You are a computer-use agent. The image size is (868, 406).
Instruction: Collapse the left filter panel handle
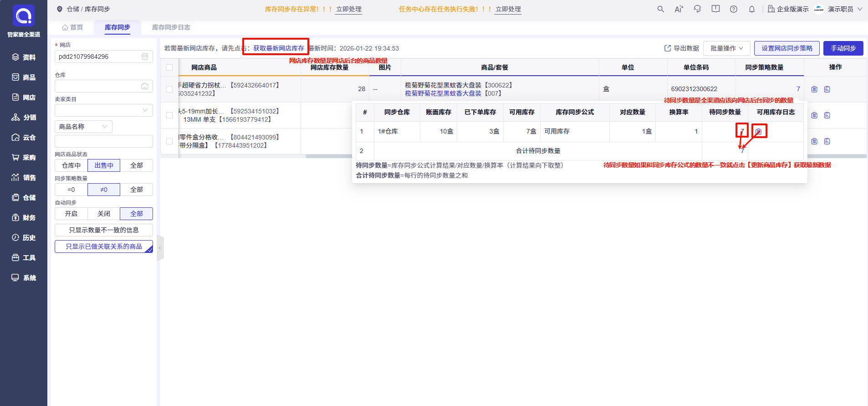coord(160,248)
